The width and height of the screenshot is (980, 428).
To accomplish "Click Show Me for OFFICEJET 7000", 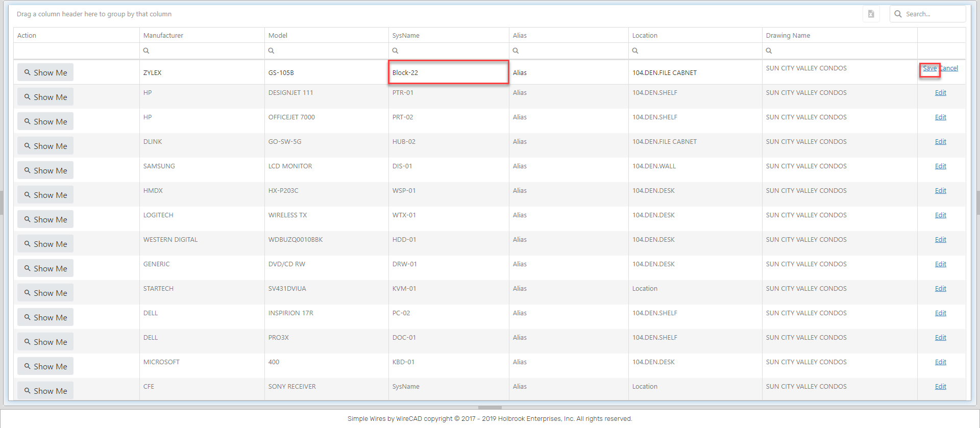I will pos(45,121).
